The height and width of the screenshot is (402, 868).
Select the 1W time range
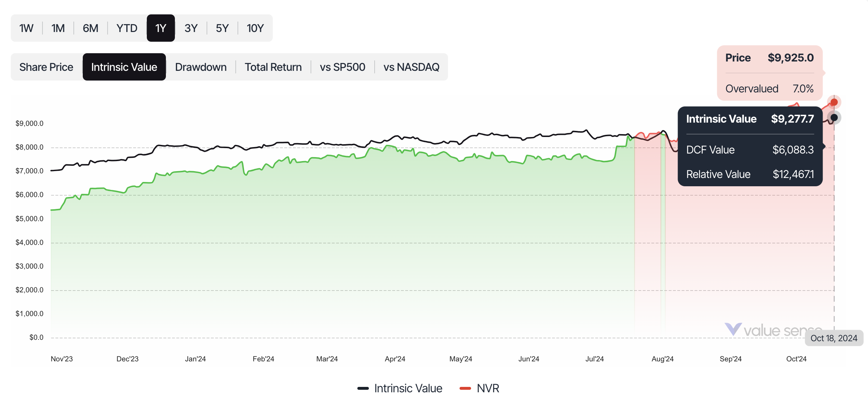tap(26, 28)
